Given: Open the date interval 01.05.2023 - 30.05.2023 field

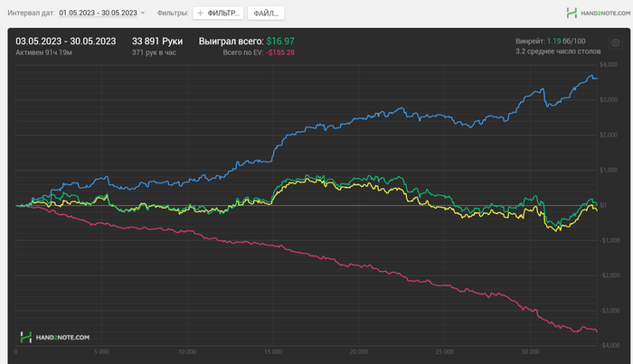Looking at the screenshot, I should point(98,14).
